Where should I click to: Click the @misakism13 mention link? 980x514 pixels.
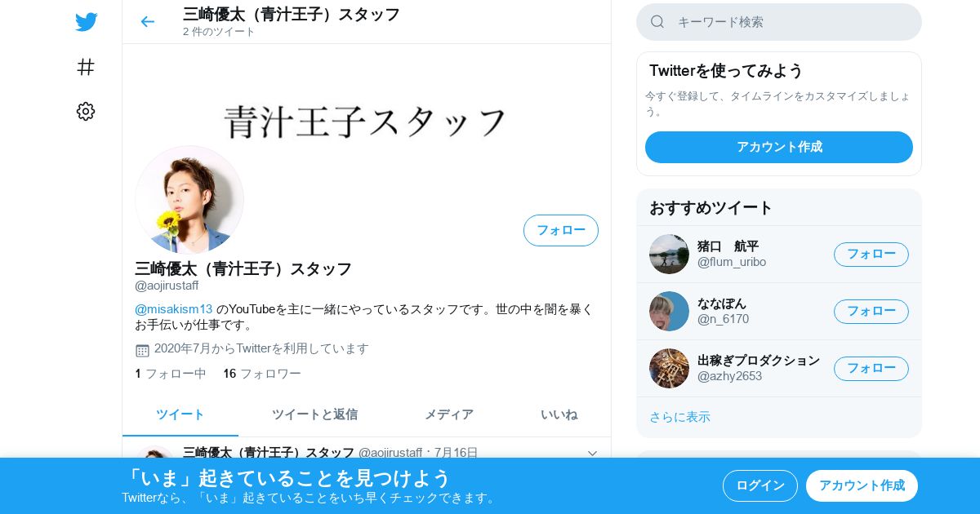(173, 309)
